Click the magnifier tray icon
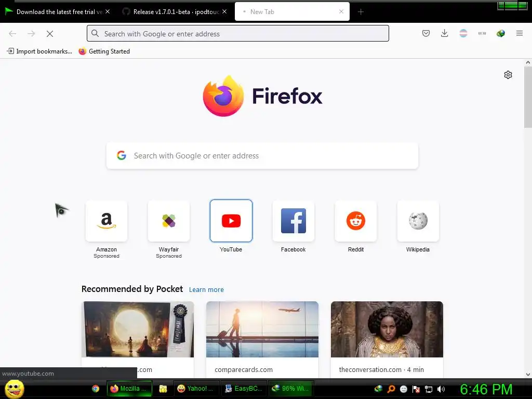Image resolution: width=532 pixels, height=399 pixels. click(391, 389)
